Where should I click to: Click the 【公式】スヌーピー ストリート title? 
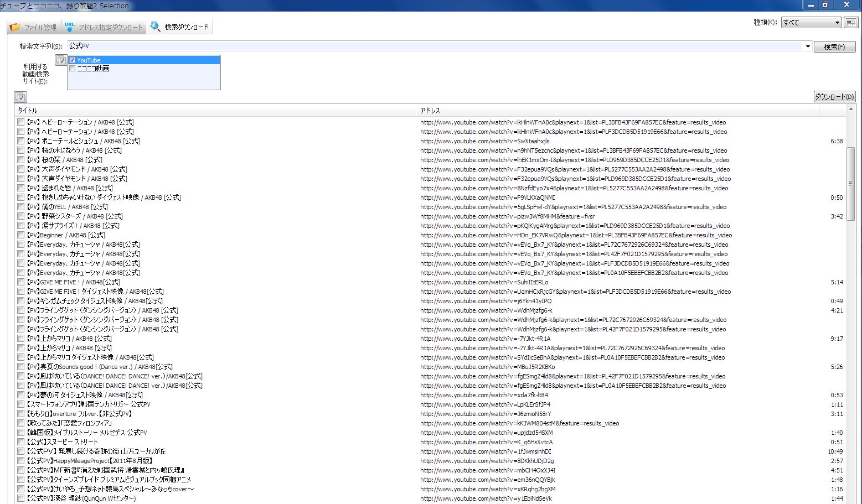tap(62, 442)
